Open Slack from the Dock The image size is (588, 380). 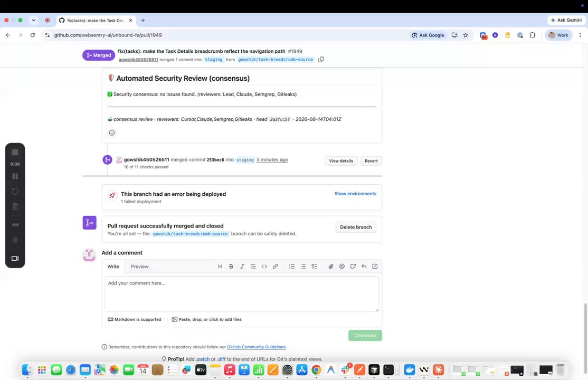tap(345, 370)
